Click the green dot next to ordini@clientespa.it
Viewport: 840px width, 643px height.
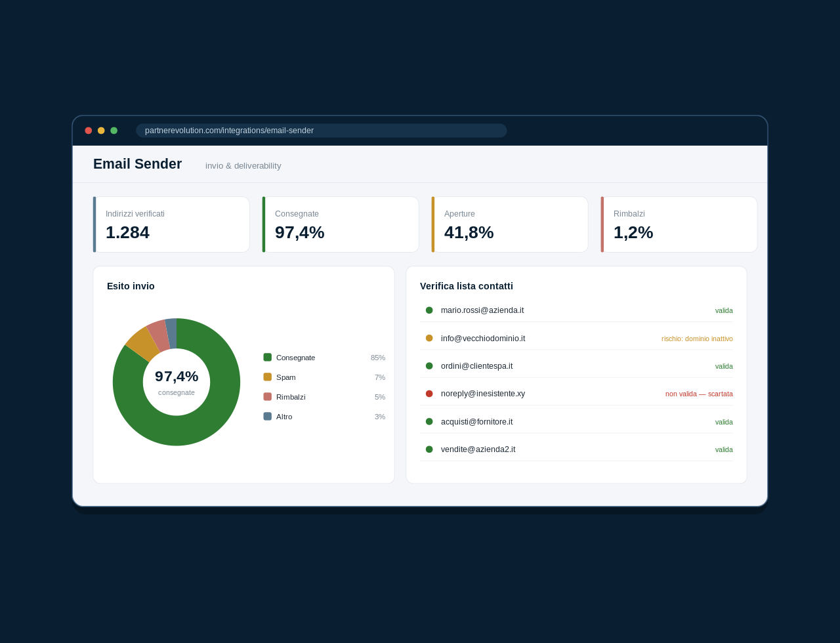pos(429,366)
